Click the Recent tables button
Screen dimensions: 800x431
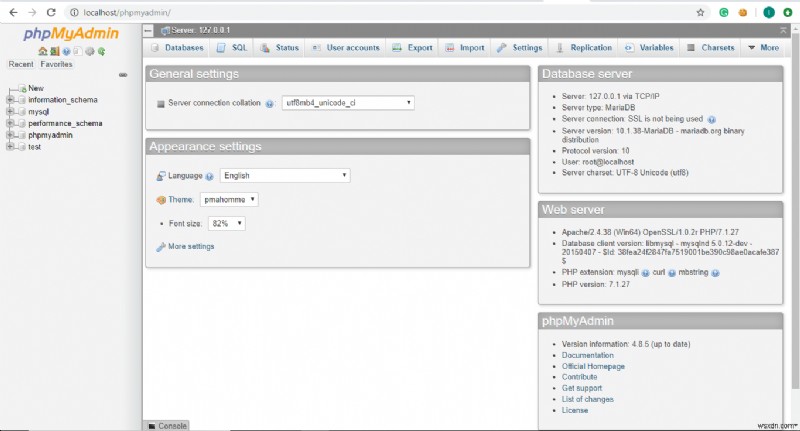tap(21, 64)
